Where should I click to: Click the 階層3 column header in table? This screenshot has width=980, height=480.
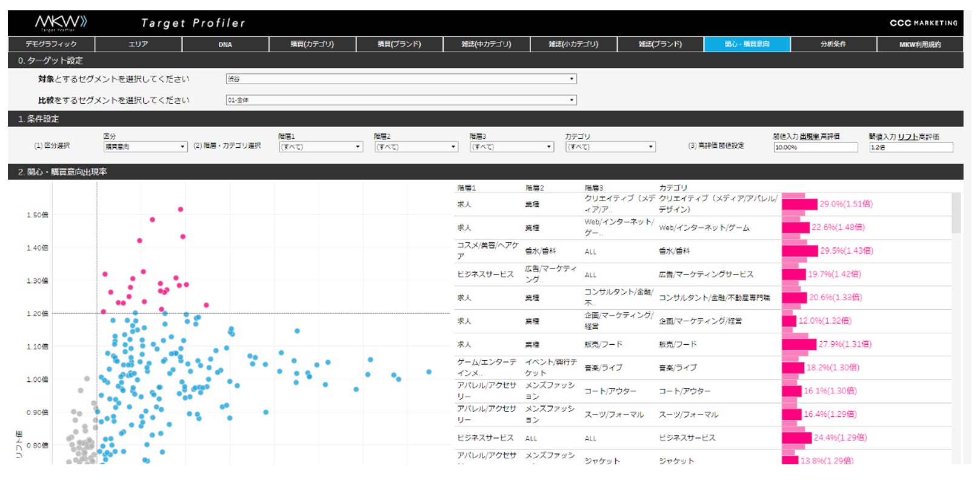click(x=594, y=188)
